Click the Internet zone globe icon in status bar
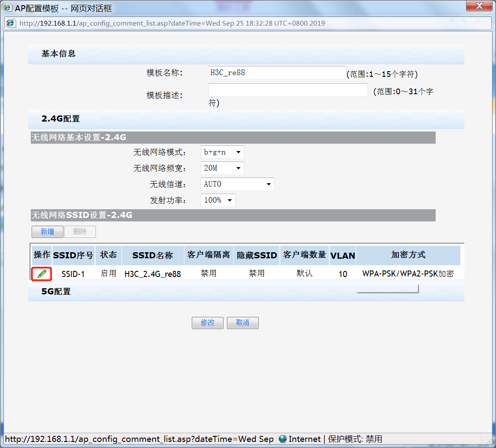 tap(283, 439)
